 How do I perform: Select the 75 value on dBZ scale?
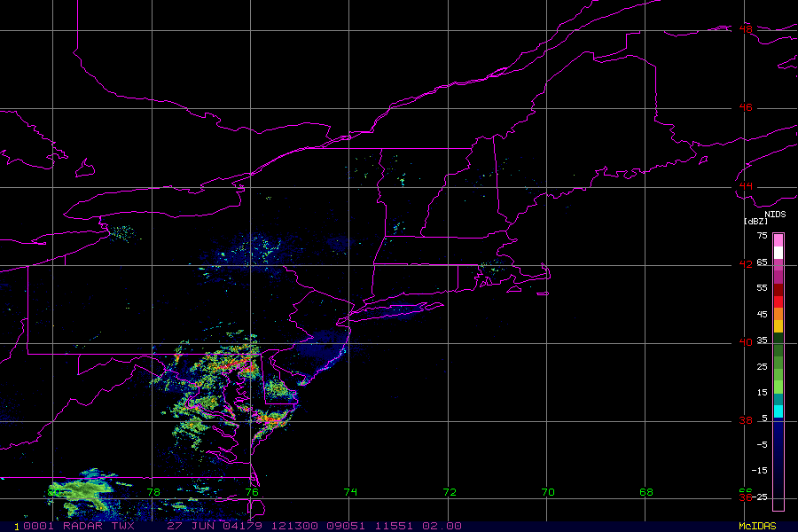click(x=762, y=236)
